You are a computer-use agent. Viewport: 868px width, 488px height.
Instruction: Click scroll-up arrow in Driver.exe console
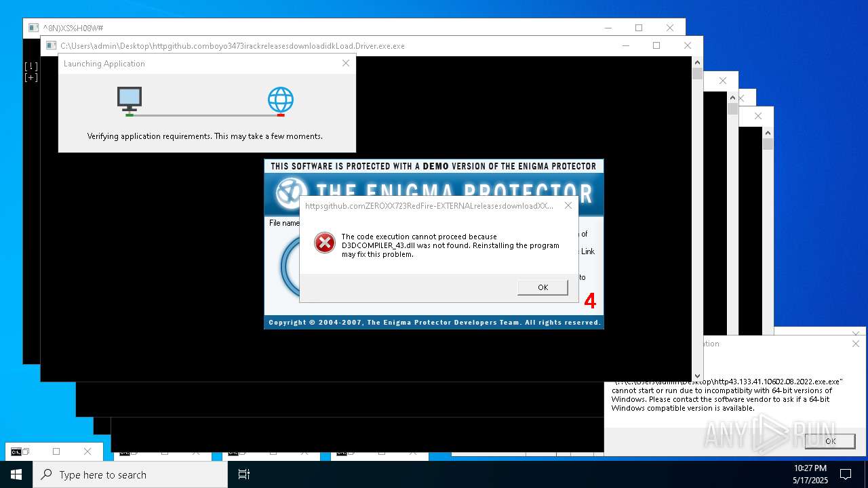coord(697,62)
